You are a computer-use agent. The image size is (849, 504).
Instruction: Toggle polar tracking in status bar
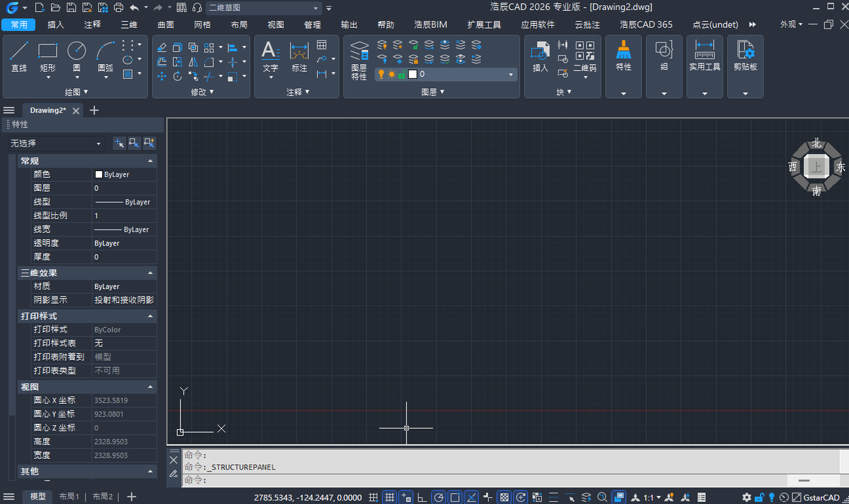[x=438, y=497]
